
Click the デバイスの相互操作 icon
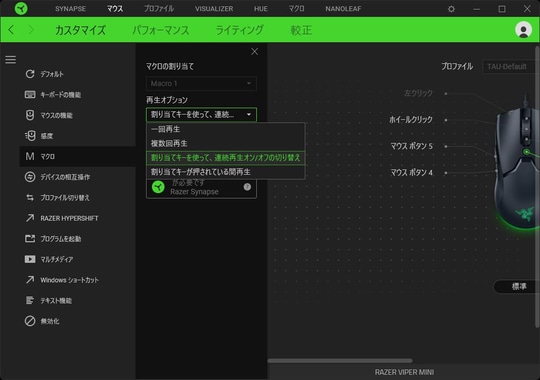pyautogui.click(x=30, y=177)
